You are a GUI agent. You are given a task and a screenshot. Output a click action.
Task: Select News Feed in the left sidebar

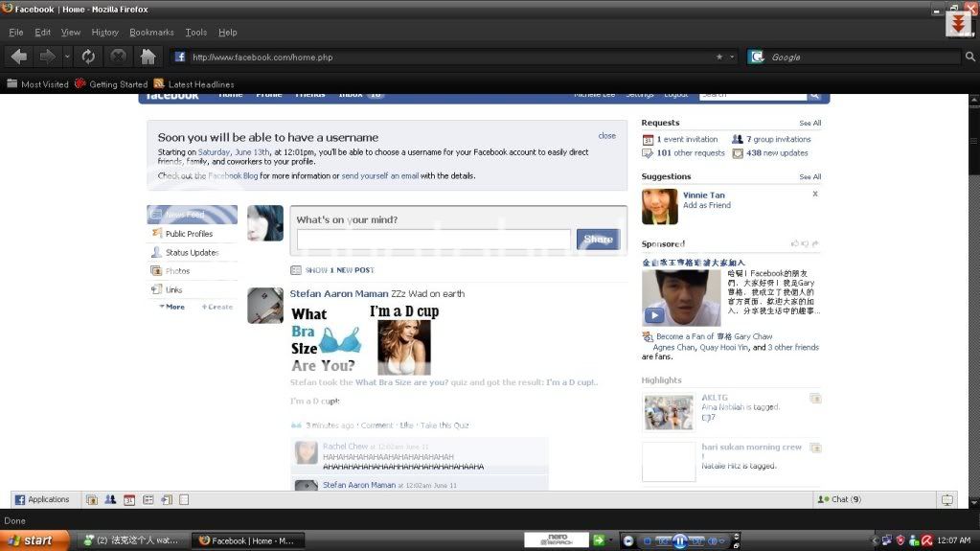click(192, 215)
